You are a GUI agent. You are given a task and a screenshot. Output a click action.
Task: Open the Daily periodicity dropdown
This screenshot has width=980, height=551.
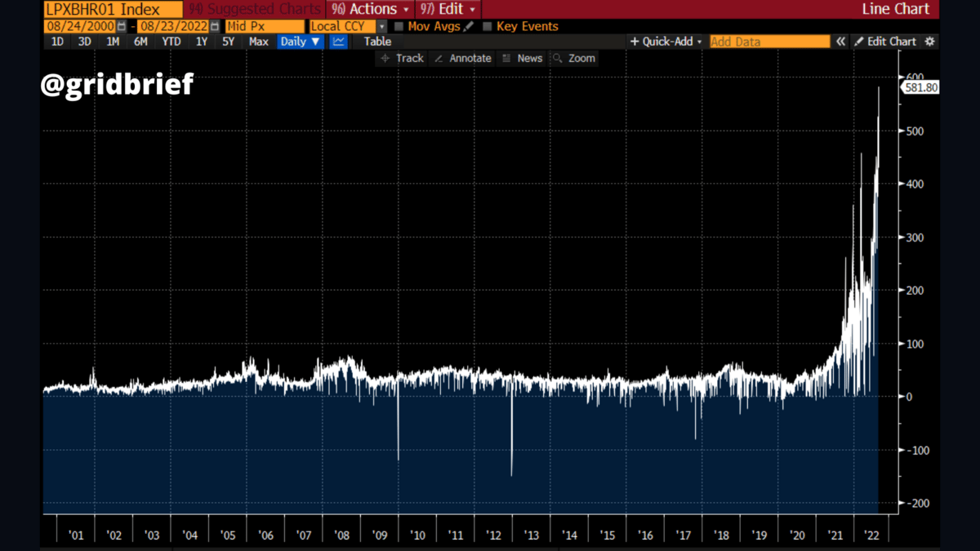(x=301, y=42)
